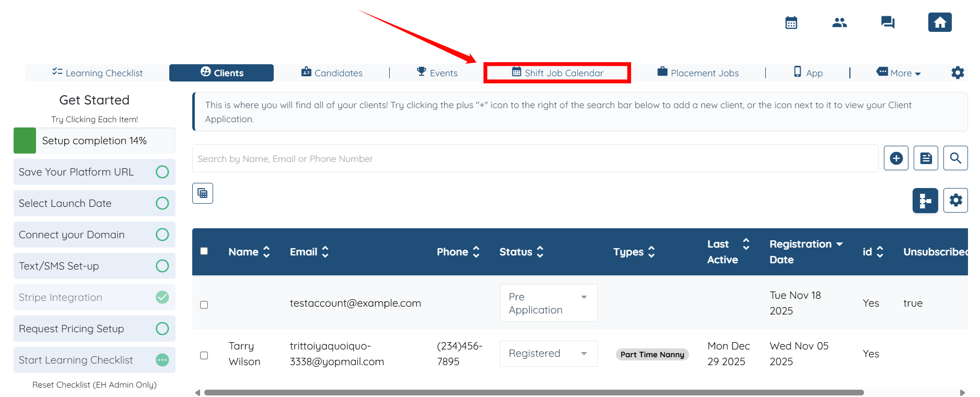The image size is (980, 397).
Task: Click Tarry Wilson name cell
Action: point(244,354)
